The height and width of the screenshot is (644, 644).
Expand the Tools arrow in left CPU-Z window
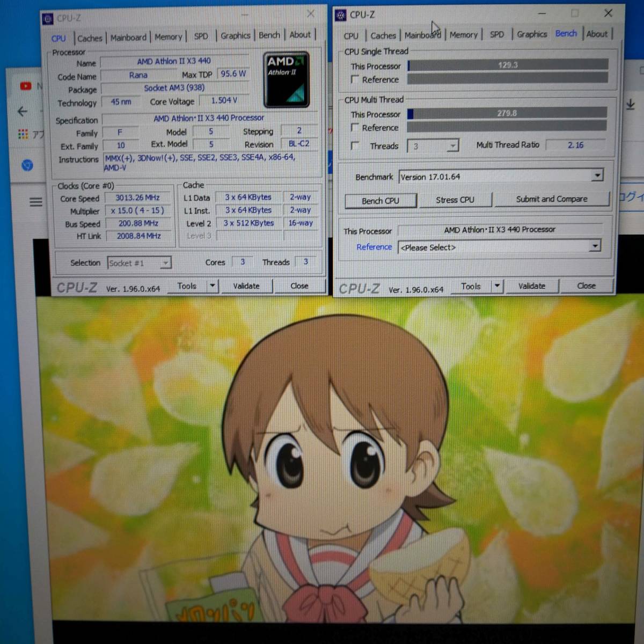[213, 286]
